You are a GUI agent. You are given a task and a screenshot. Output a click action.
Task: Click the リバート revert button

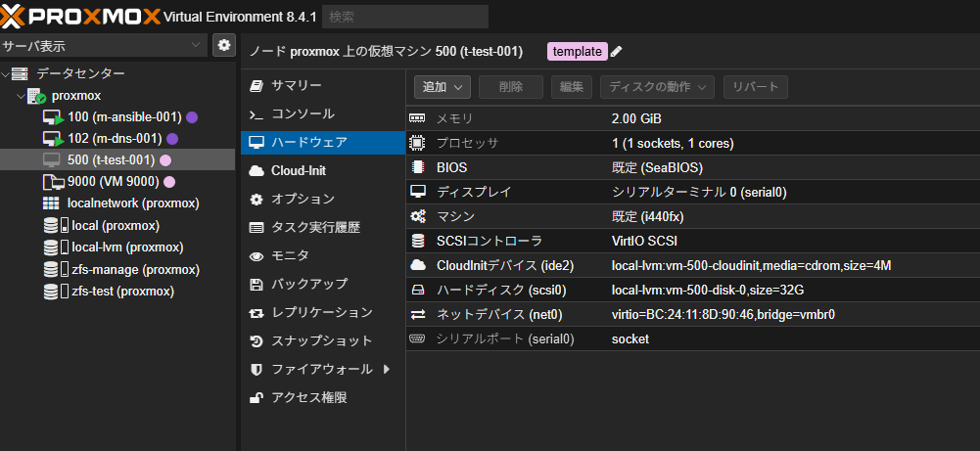(755, 87)
